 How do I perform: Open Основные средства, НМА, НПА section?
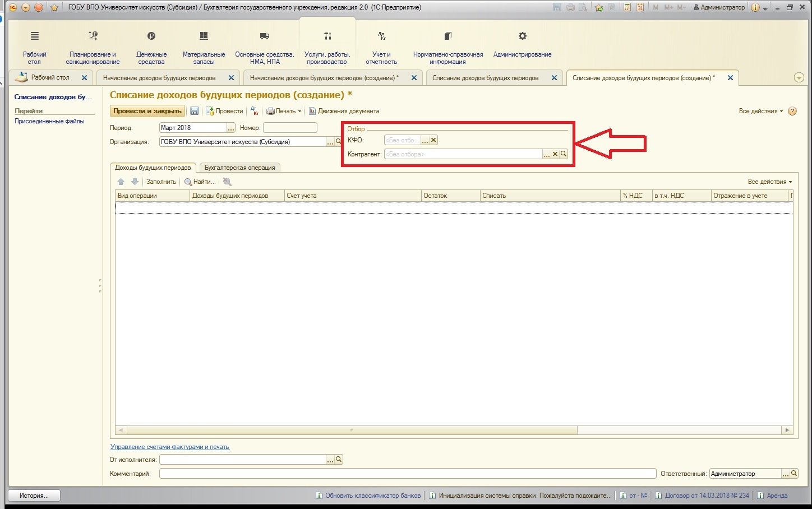264,48
